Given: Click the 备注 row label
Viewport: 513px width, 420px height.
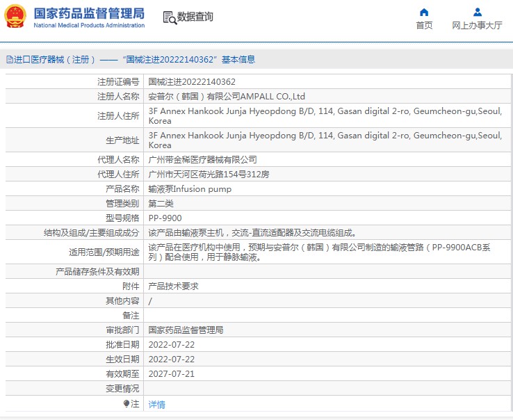Looking at the screenshot, I should click(131, 315).
